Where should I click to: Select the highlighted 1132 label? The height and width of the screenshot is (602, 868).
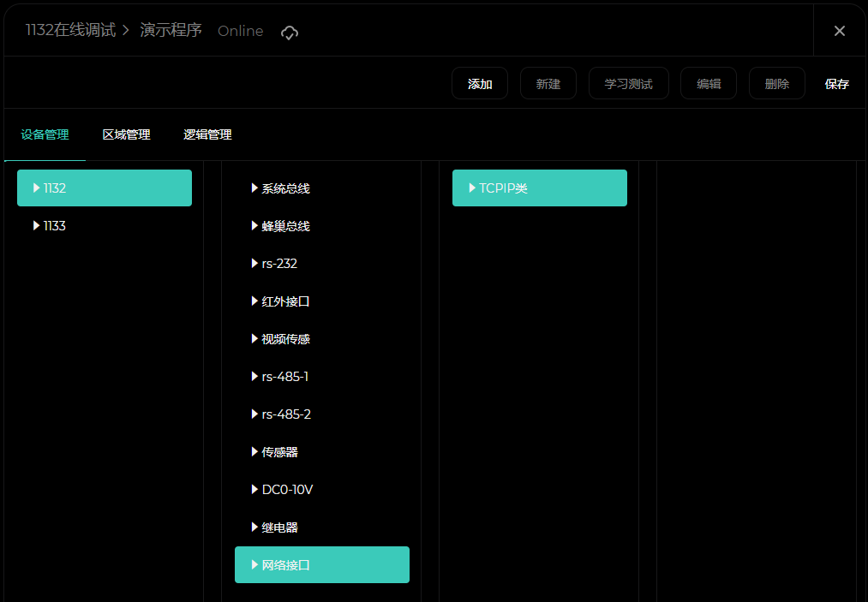click(55, 188)
